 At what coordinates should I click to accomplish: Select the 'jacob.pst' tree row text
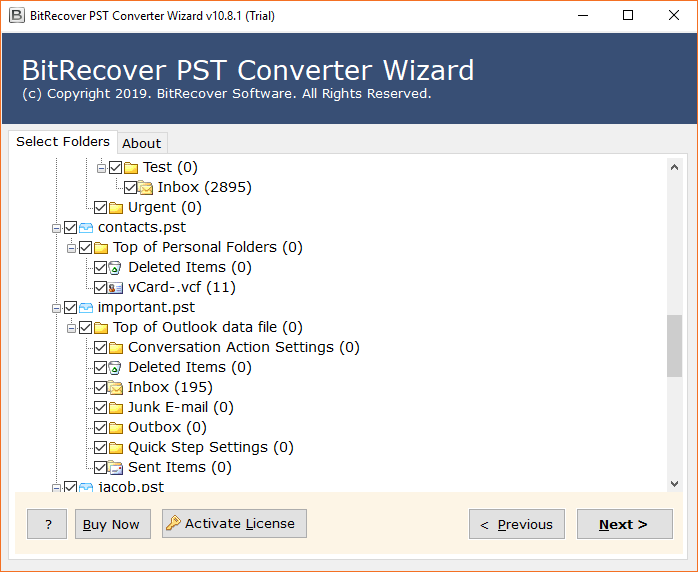(x=131, y=487)
